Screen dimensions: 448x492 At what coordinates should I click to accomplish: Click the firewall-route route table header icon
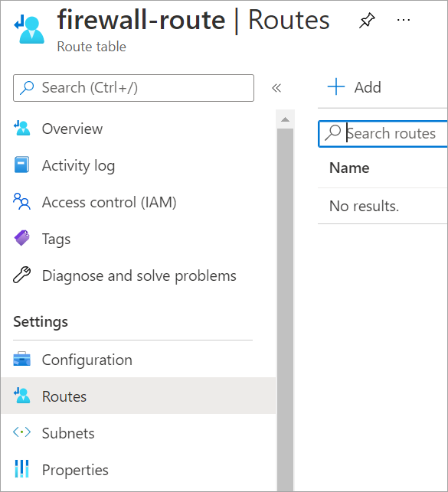click(x=29, y=29)
